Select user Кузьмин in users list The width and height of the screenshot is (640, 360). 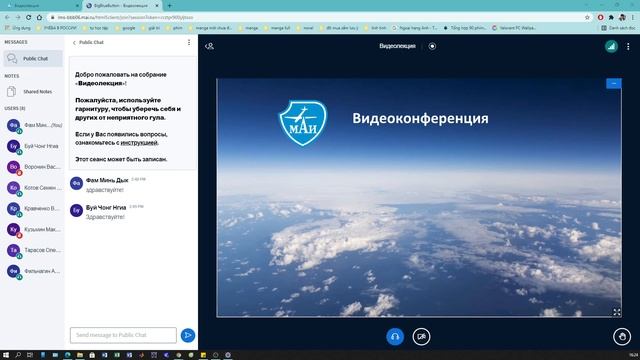point(34,229)
